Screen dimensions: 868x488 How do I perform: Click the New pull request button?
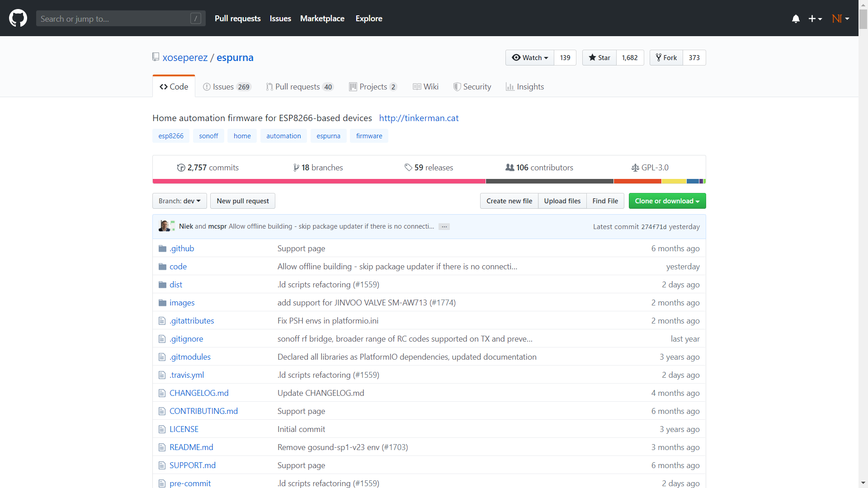[242, 201]
